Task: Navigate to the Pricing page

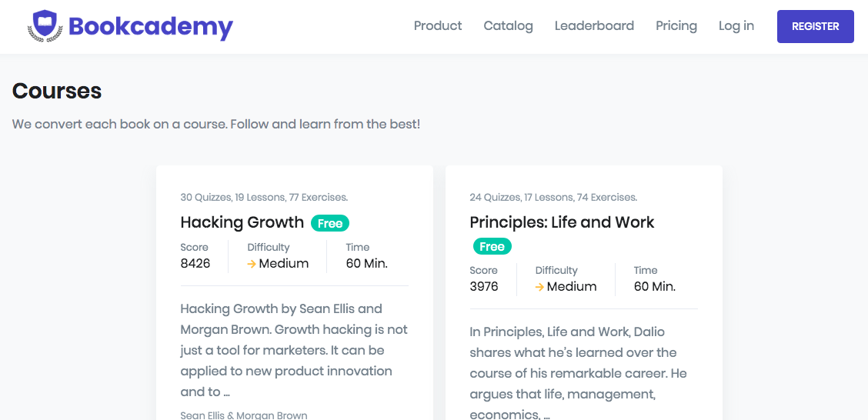Action: tap(676, 26)
